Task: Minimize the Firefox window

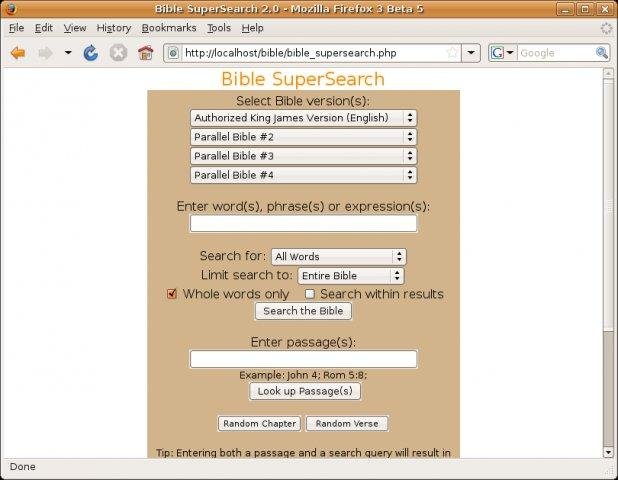Action: click(x=565, y=9)
